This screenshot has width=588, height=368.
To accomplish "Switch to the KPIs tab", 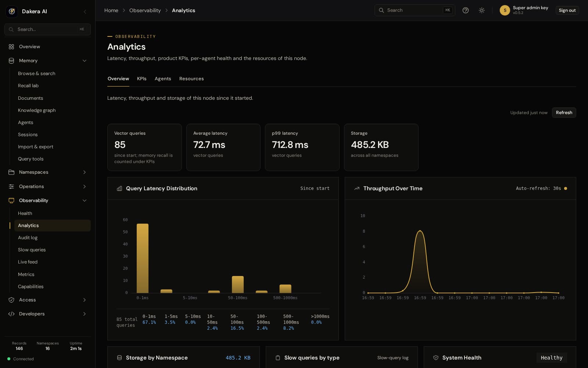I will click(x=142, y=79).
